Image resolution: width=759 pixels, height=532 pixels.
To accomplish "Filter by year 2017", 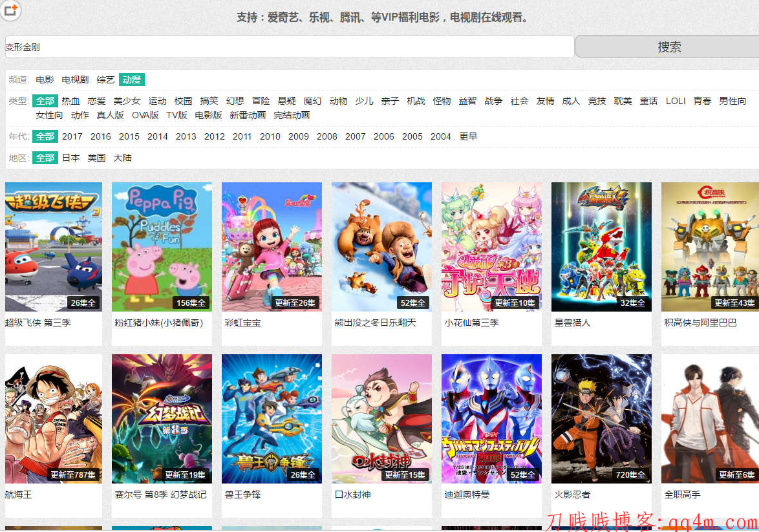I will pyautogui.click(x=72, y=136).
